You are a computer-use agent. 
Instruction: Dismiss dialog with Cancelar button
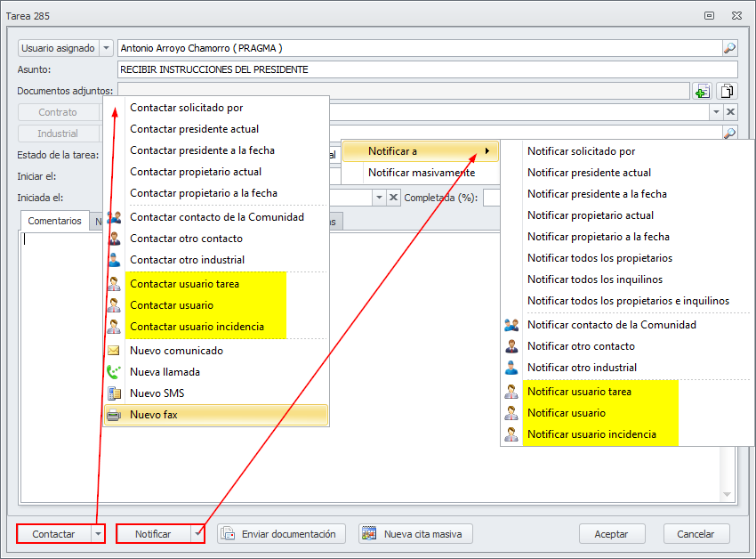696,534
